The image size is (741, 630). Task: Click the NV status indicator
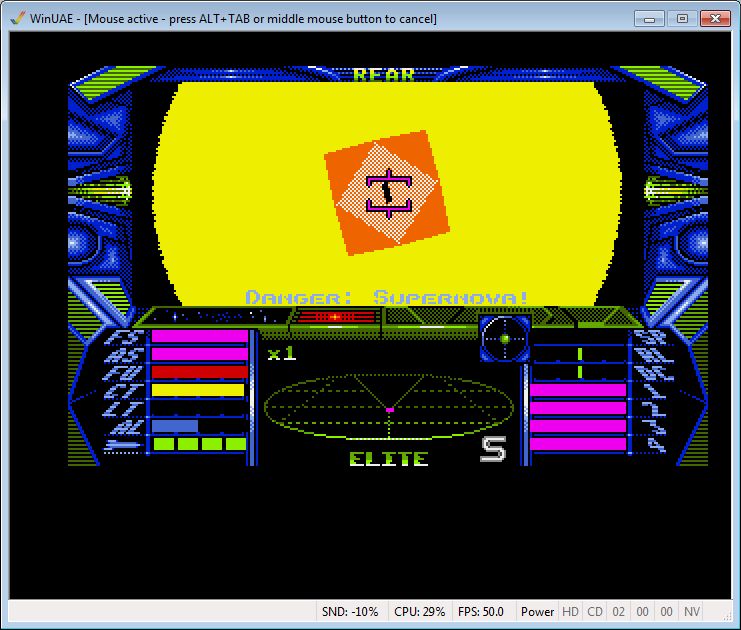point(692,612)
